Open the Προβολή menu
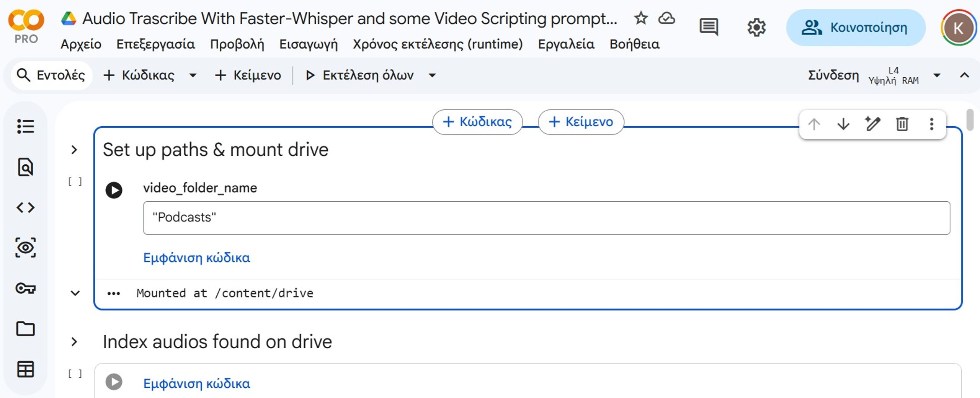 [237, 44]
